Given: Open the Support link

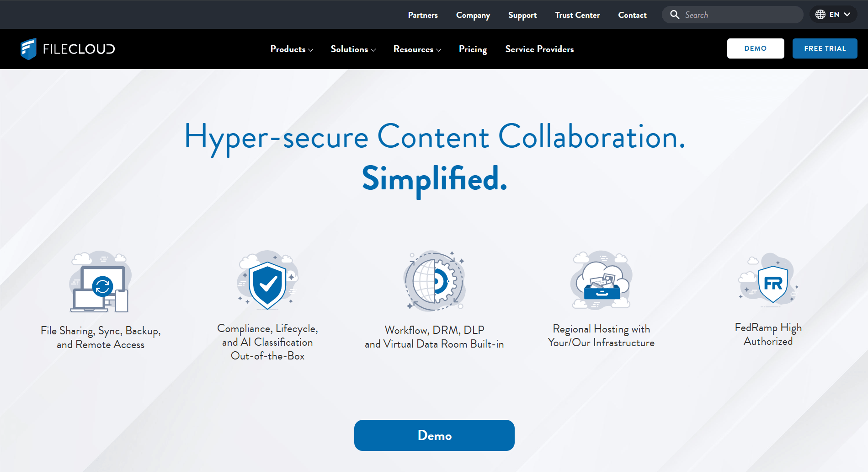Looking at the screenshot, I should [522, 15].
